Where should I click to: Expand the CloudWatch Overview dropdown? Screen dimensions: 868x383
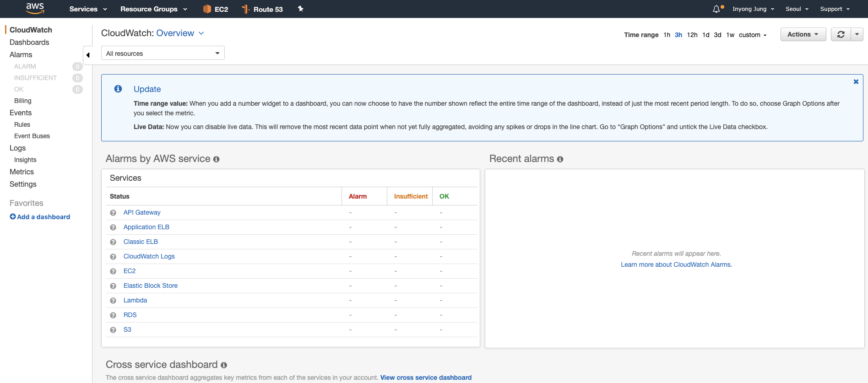pos(180,33)
